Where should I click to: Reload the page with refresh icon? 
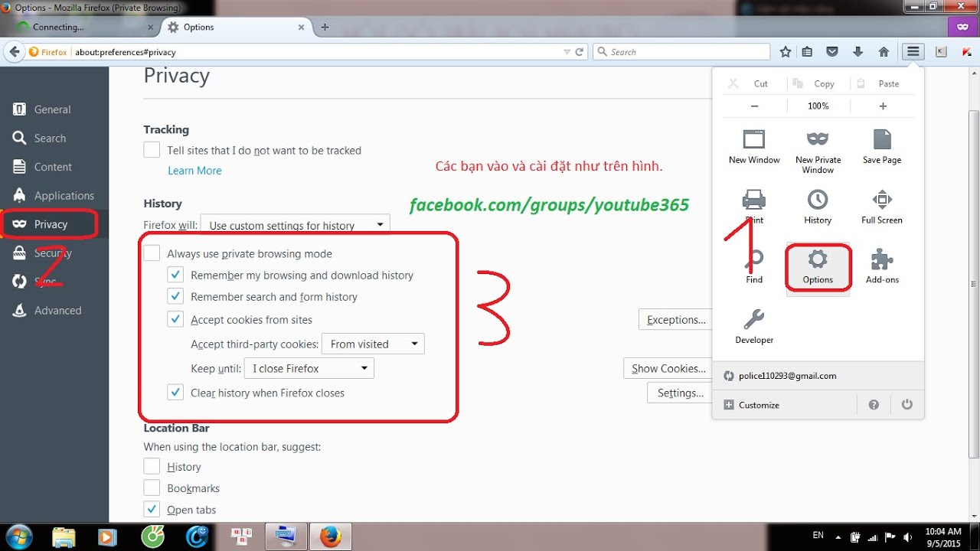click(580, 52)
